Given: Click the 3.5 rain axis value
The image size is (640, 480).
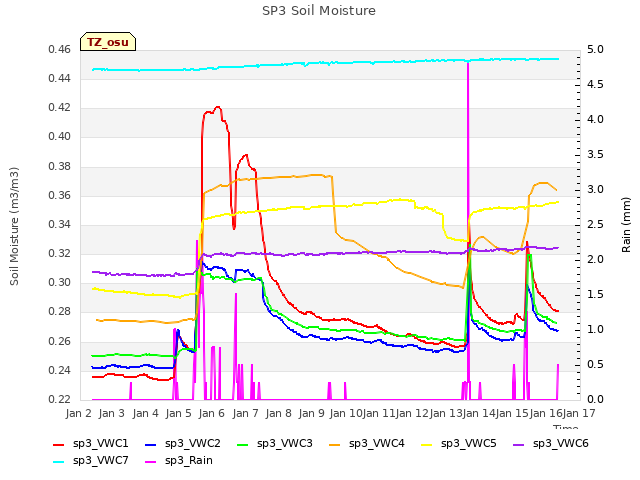Looking at the screenshot, I should (595, 154).
